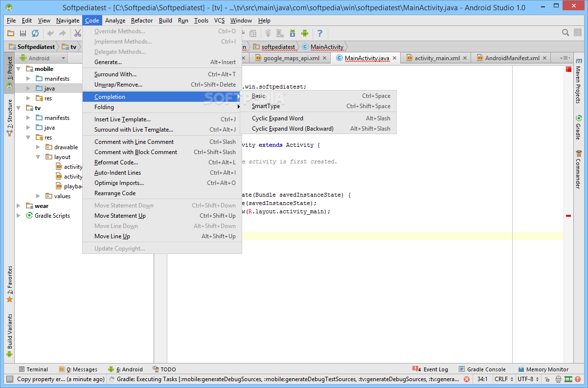Collapse the layout folder

tap(38, 157)
